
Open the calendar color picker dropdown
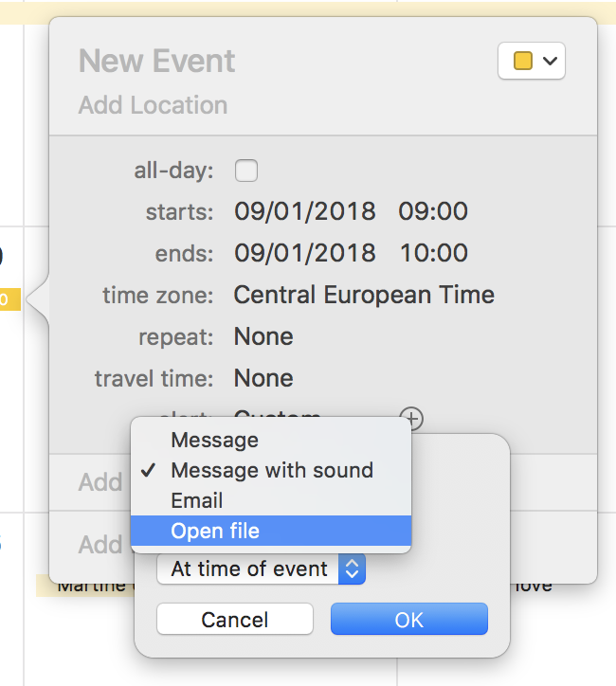[x=531, y=61]
